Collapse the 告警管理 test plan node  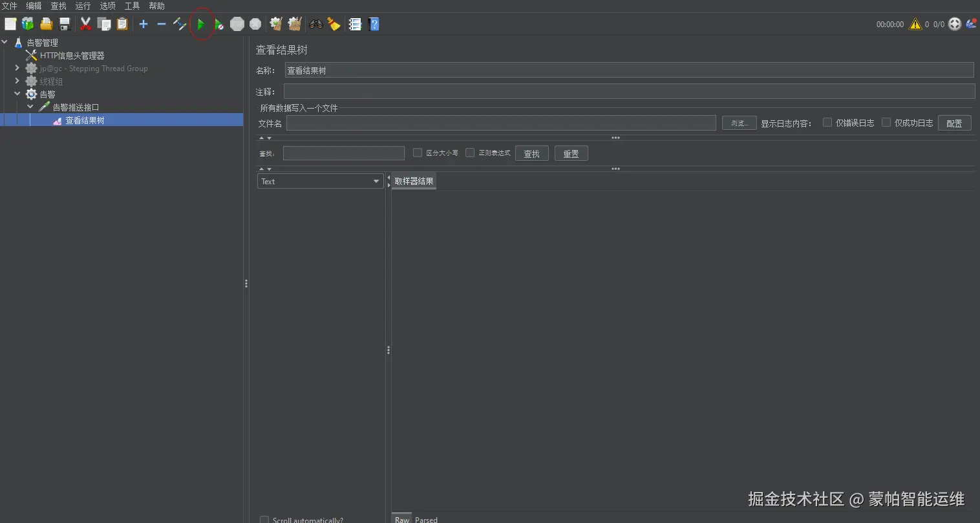click(x=5, y=42)
